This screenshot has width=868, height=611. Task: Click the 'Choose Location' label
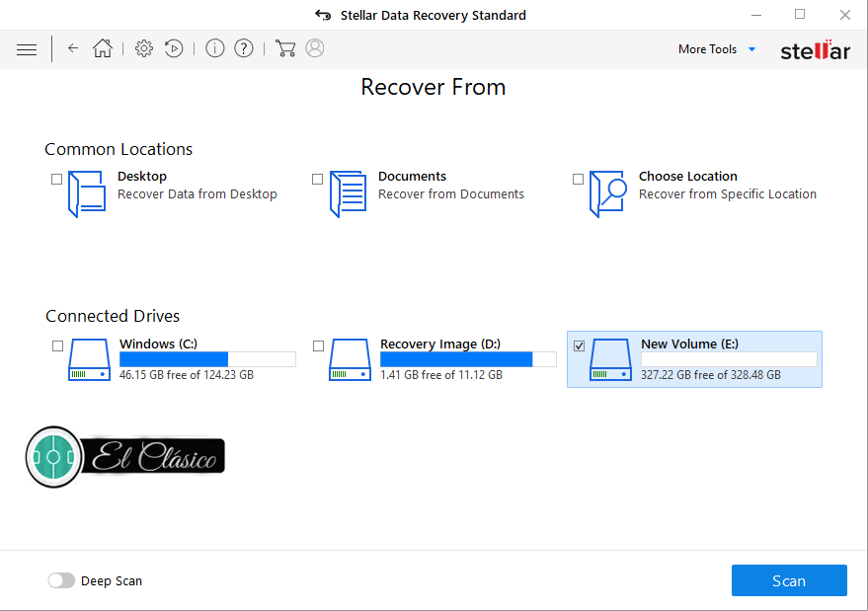tap(688, 176)
